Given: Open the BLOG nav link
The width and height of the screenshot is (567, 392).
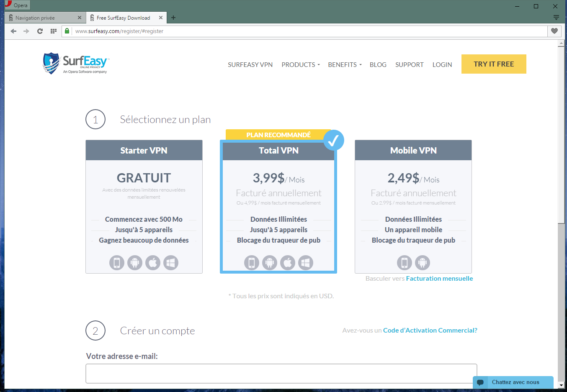Looking at the screenshot, I should pyautogui.click(x=378, y=64).
